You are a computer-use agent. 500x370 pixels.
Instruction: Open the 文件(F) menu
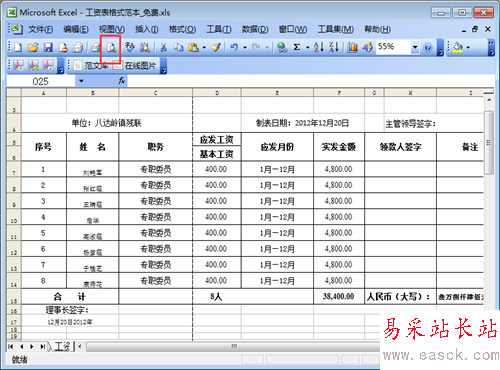[x=40, y=30]
